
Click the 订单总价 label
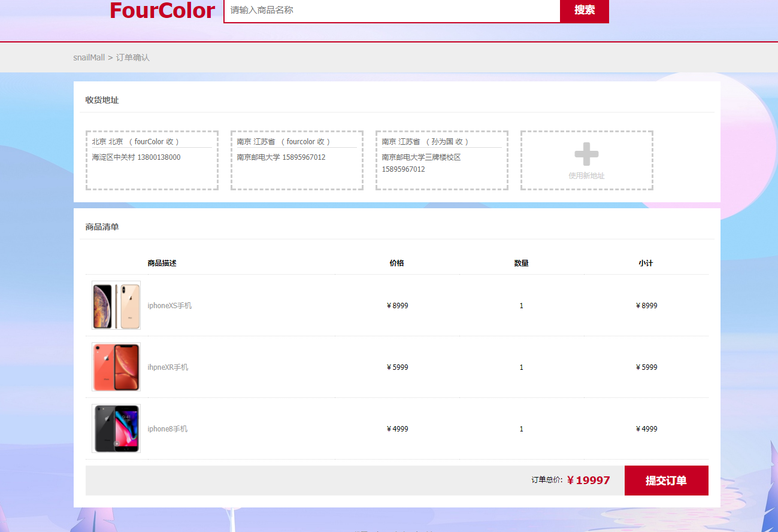pos(547,480)
